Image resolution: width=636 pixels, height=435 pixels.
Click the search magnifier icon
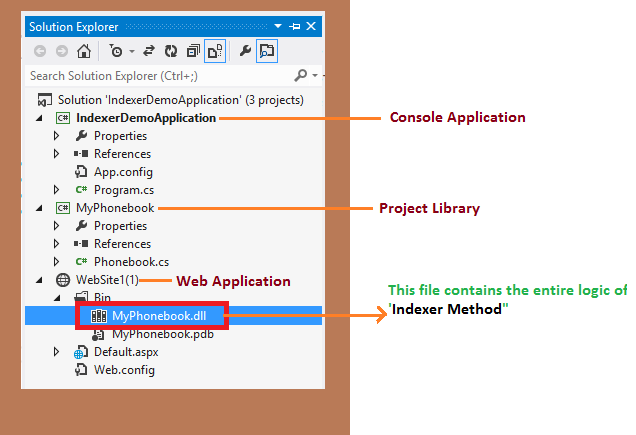pos(301,75)
